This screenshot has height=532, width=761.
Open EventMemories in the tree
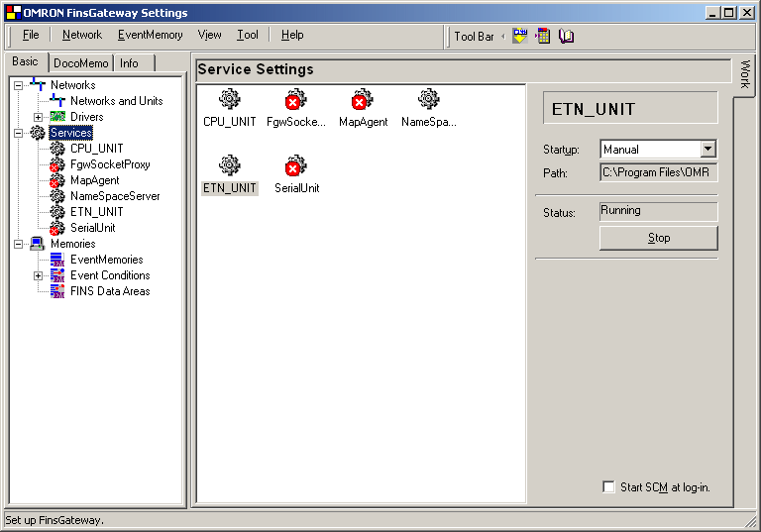click(x=107, y=260)
